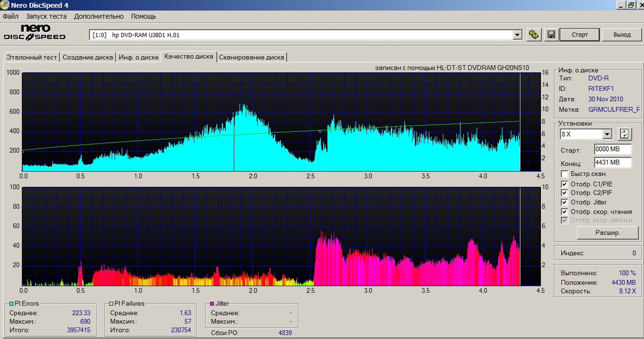Screen dimensions: 644x339
Task: Click the refresh speed icon beside 8 X
Action: click(624, 134)
